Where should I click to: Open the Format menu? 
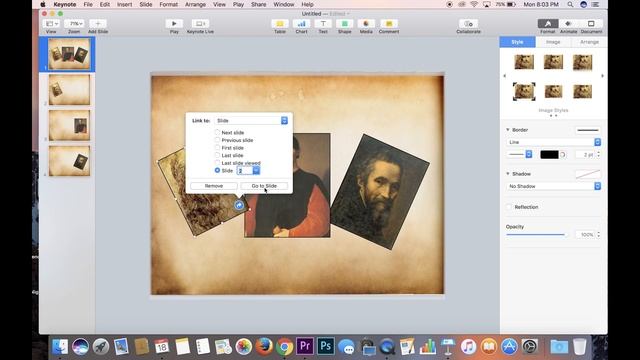pyautogui.click(x=169, y=4)
